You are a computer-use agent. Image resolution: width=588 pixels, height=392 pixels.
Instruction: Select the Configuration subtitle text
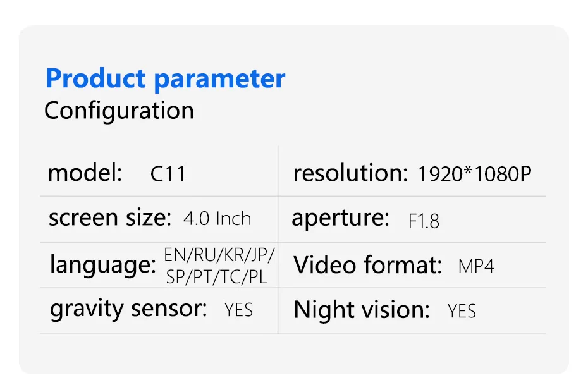[119, 111]
